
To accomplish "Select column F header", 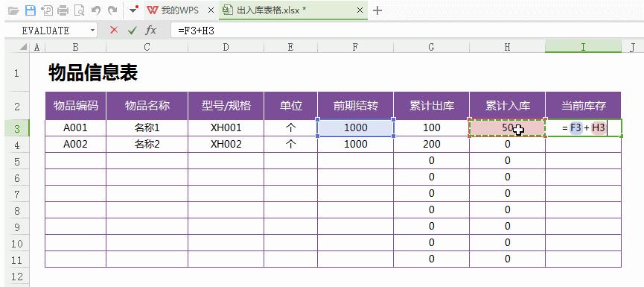I will (x=355, y=48).
